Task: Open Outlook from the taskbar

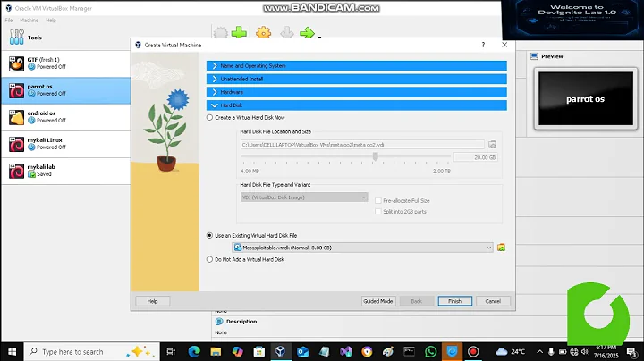Action: pos(302,351)
